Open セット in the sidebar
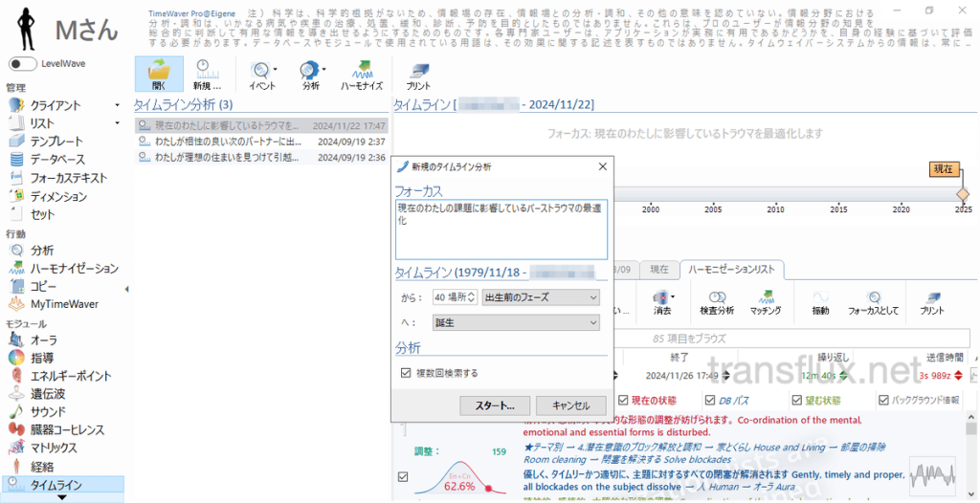980x503 pixels. pos(42,215)
